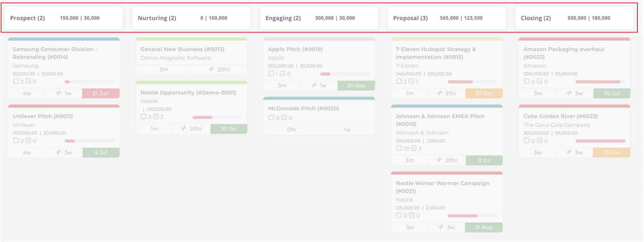The height and width of the screenshot is (242, 644).
Task: Click the '0hr' age on McDonalds Pitch card
Action: pyautogui.click(x=292, y=130)
